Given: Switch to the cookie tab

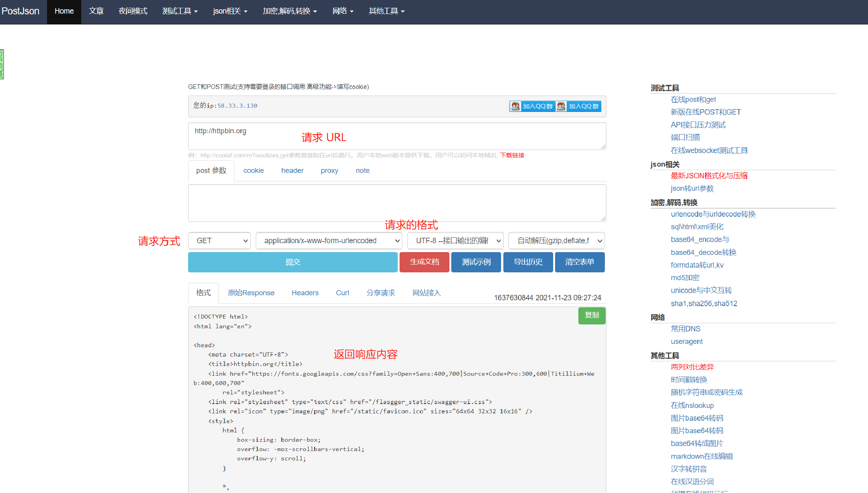Looking at the screenshot, I should (253, 171).
